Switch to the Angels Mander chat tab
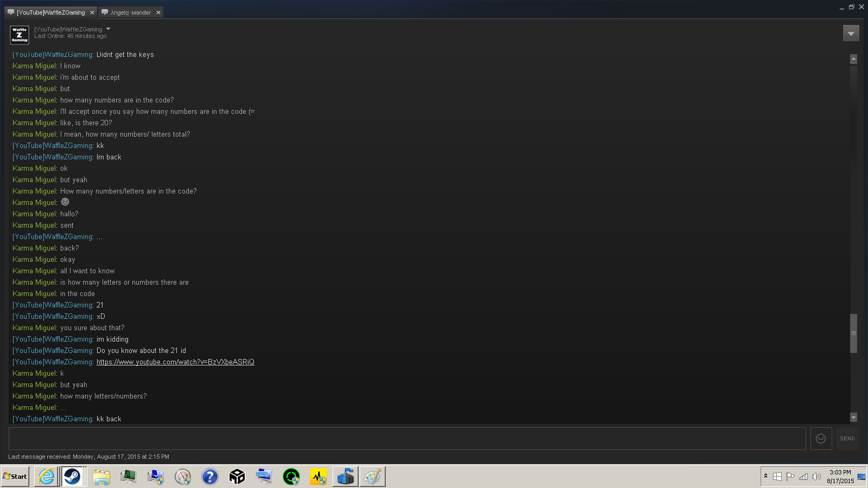 coord(130,12)
